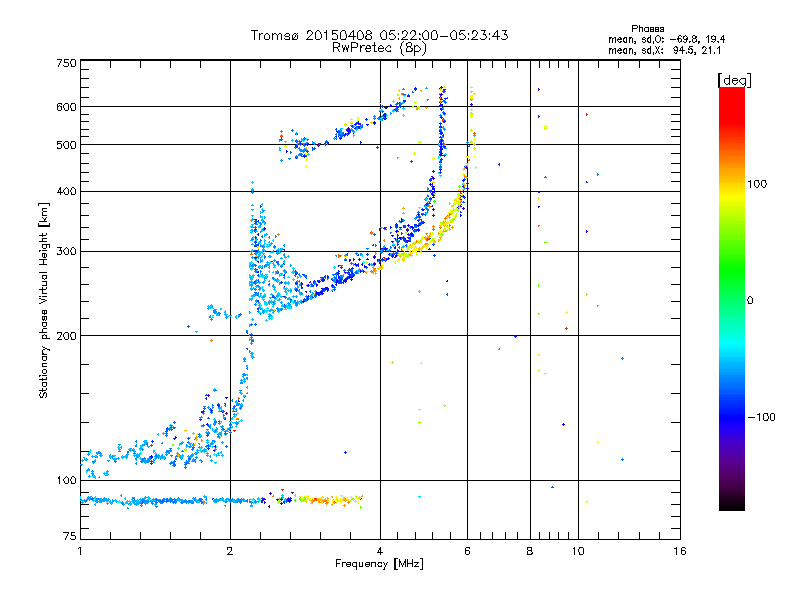Click the y-axis tick label '600'
The image size is (800, 600).
click(66, 107)
